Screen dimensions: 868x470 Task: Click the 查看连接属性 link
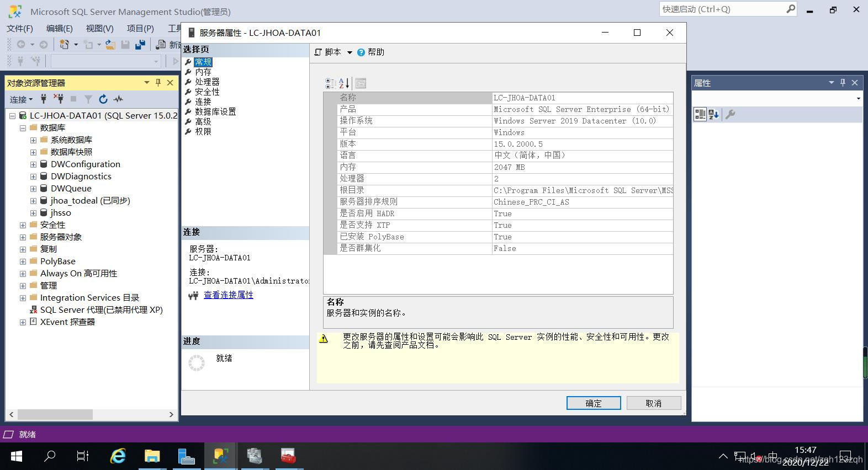click(229, 295)
